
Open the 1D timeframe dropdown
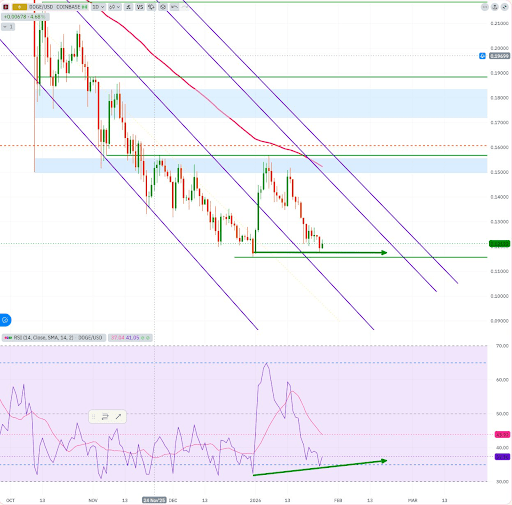point(98,7)
